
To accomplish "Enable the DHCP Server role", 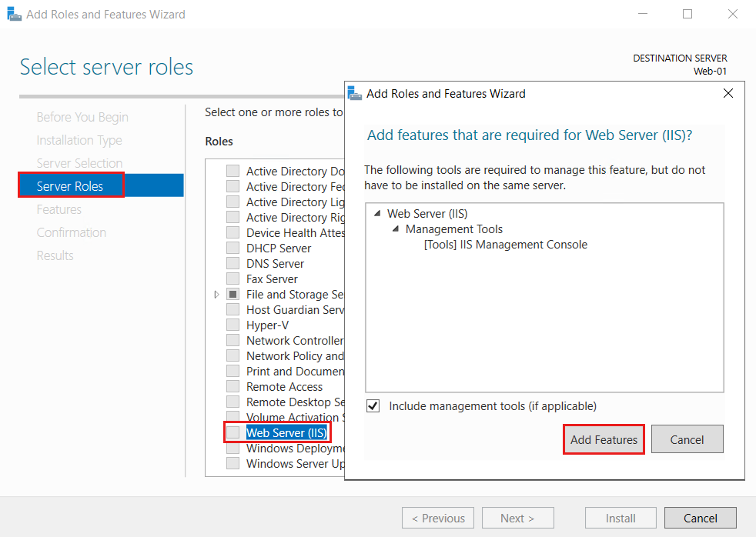I will (232, 248).
